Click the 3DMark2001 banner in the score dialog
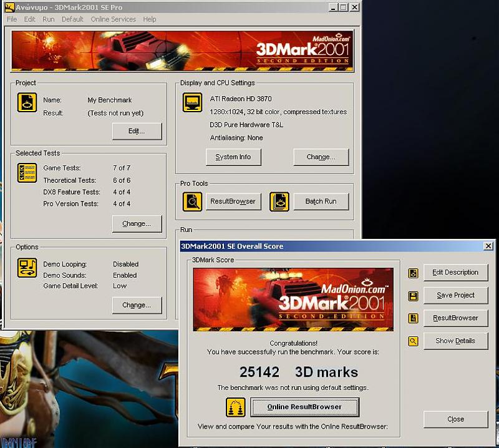 pos(293,299)
